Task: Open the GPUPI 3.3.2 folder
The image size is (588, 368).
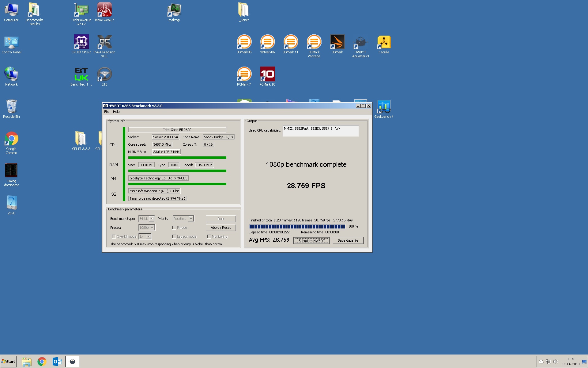Action: (x=81, y=141)
